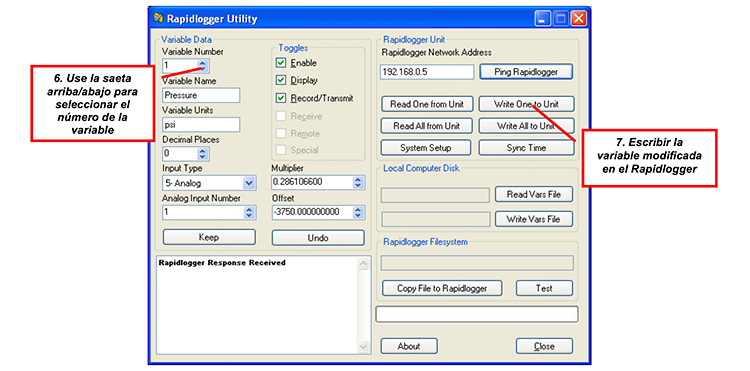Toggle the Display checkbox

281,80
